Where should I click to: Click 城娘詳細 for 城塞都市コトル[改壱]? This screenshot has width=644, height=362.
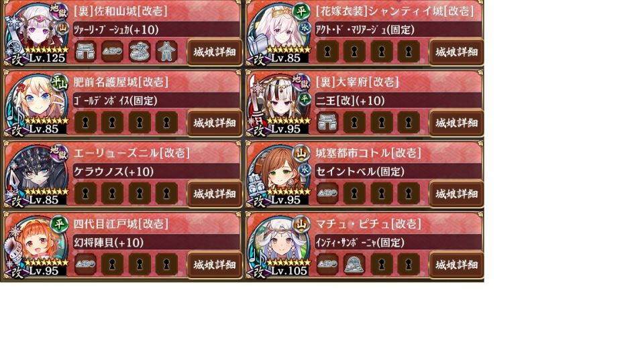pyautogui.click(x=456, y=194)
